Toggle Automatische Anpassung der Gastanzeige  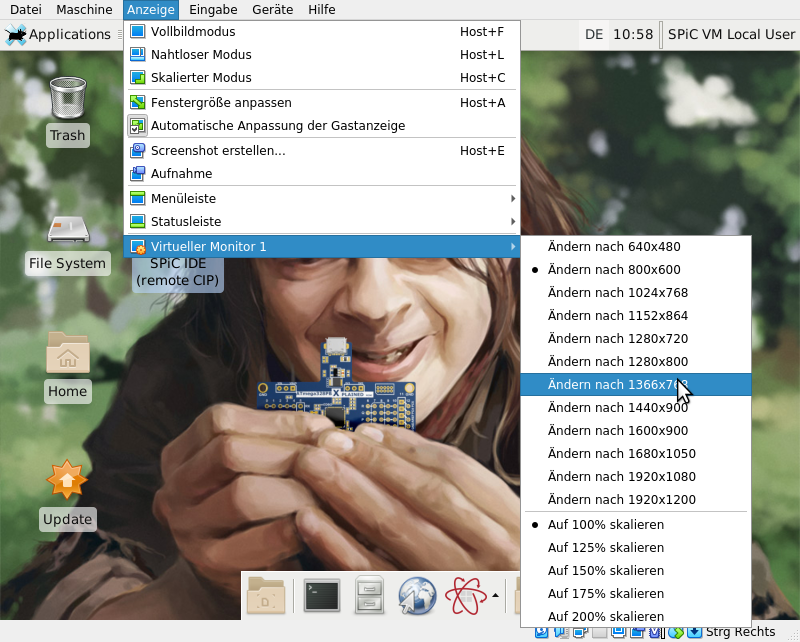277,126
